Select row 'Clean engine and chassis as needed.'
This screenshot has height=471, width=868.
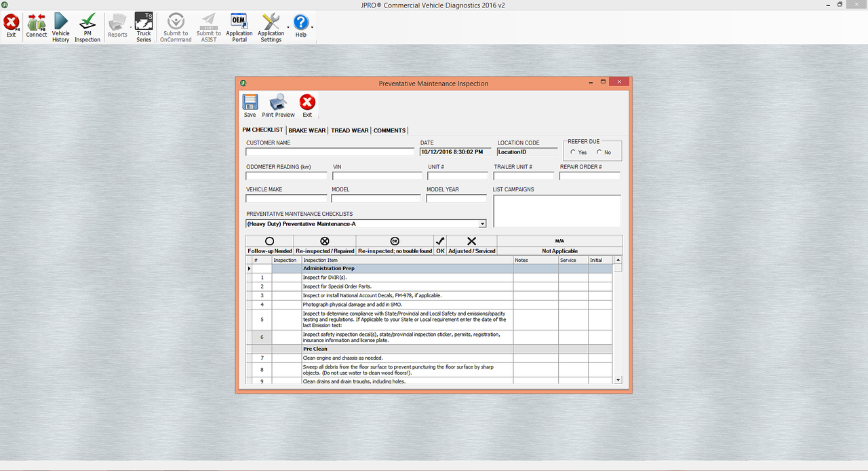point(429,358)
